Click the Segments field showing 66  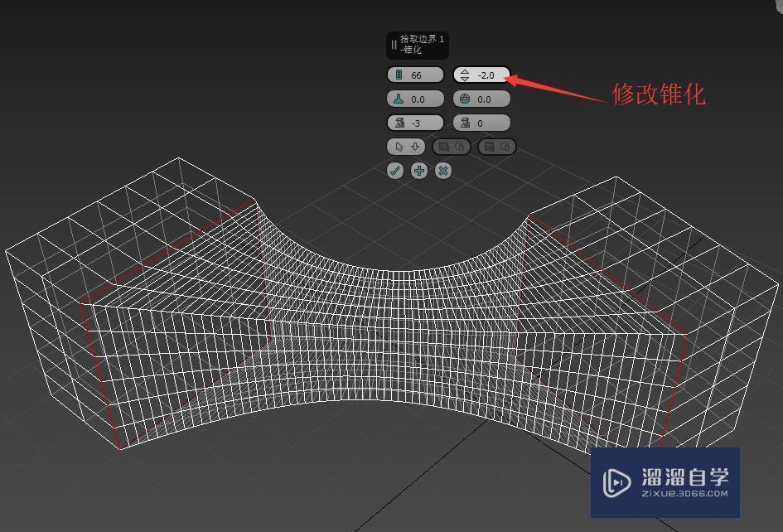[x=415, y=75]
